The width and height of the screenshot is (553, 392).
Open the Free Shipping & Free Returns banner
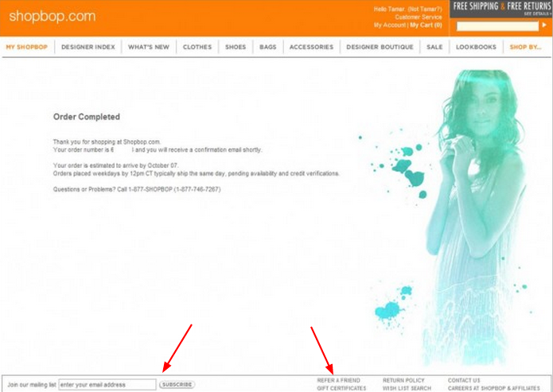pos(501,9)
